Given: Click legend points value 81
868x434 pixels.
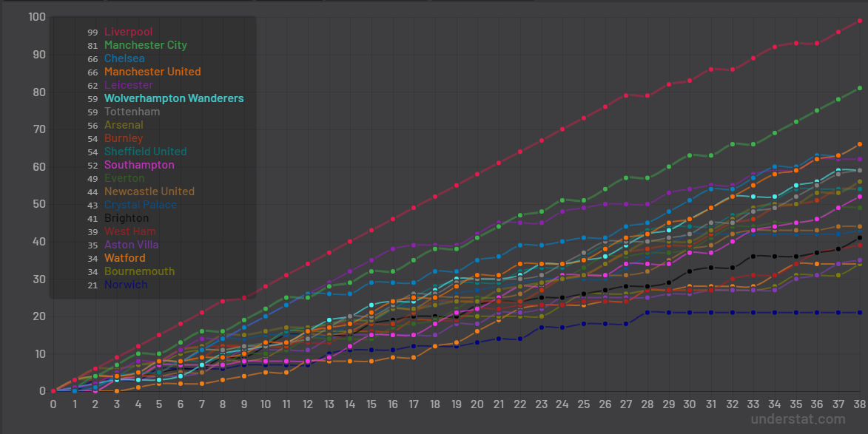Looking at the screenshot, I should 92,45.
